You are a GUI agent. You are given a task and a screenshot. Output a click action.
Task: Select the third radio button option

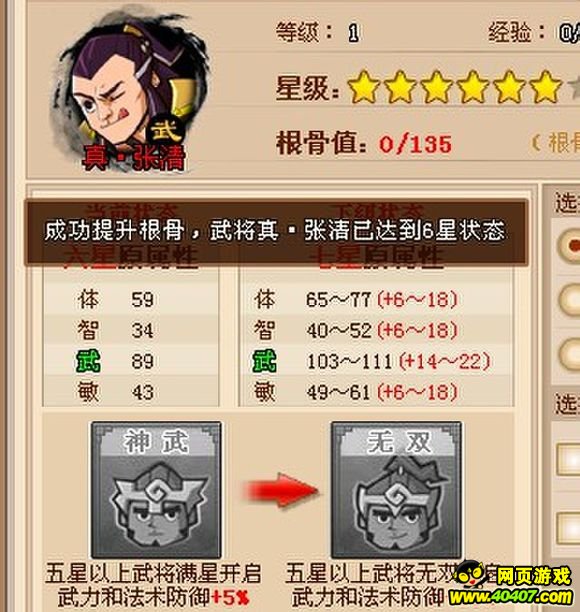570,353
